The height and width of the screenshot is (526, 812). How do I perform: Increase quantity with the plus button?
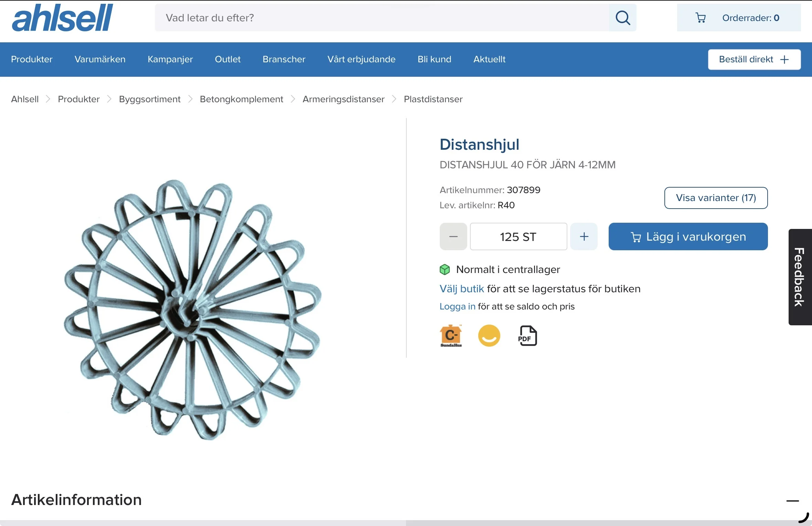point(584,236)
